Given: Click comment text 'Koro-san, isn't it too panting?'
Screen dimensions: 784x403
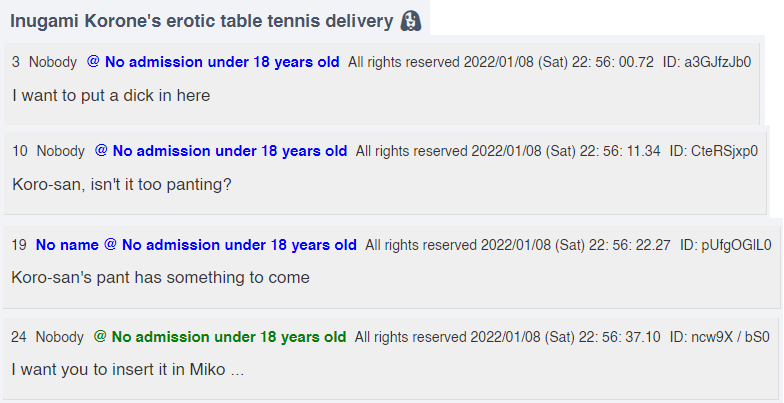Looking at the screenshot, I should [122, 184].
